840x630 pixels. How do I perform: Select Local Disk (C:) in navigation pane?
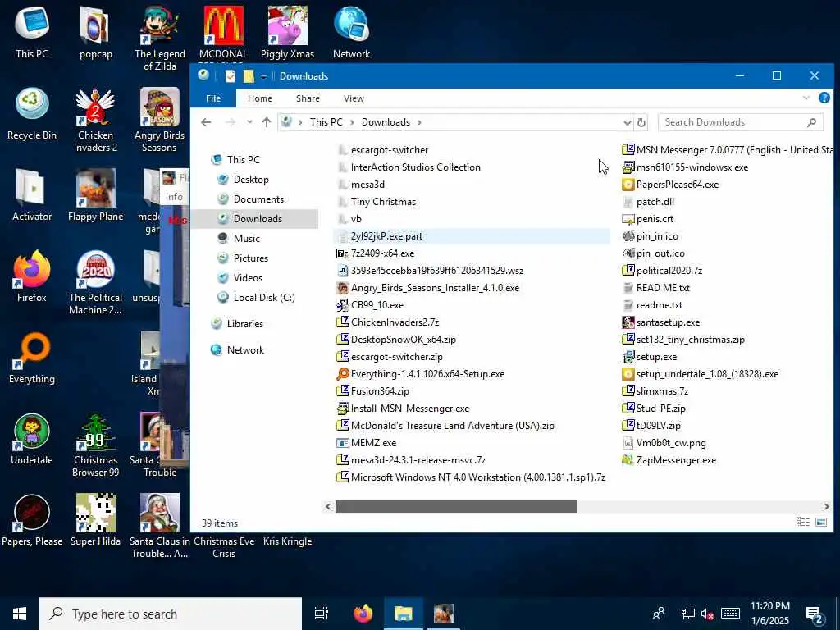point(263,297)
